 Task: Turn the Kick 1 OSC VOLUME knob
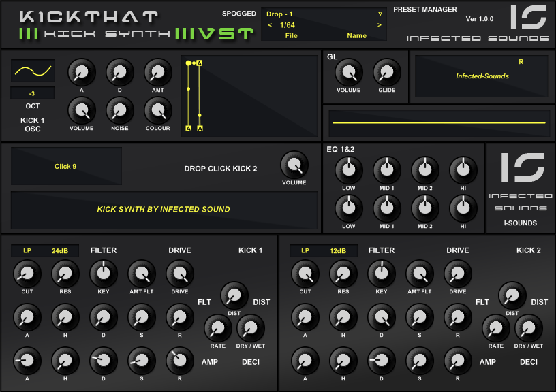[x=82, y=110]
